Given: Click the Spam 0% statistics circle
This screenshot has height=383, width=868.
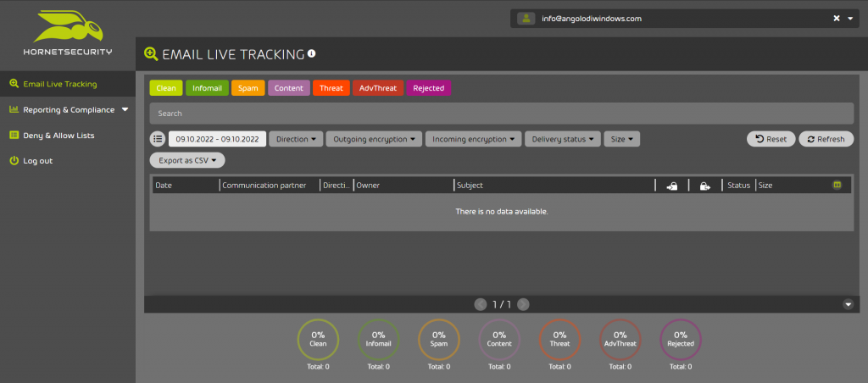Looking at the screenshot, I should pos(439,340).
